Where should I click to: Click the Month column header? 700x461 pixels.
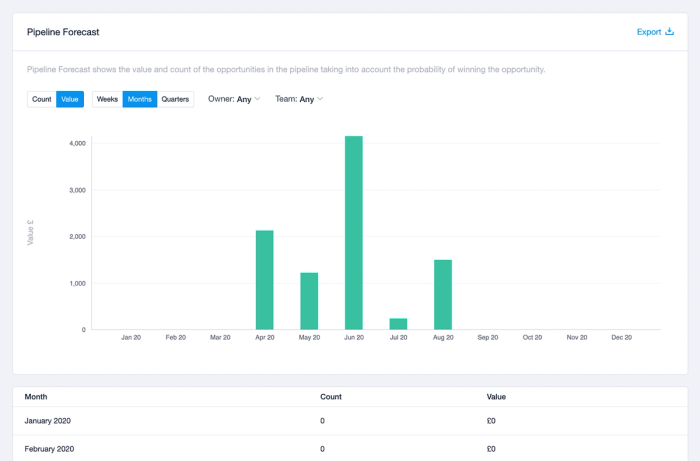click(x=36, y=397)
